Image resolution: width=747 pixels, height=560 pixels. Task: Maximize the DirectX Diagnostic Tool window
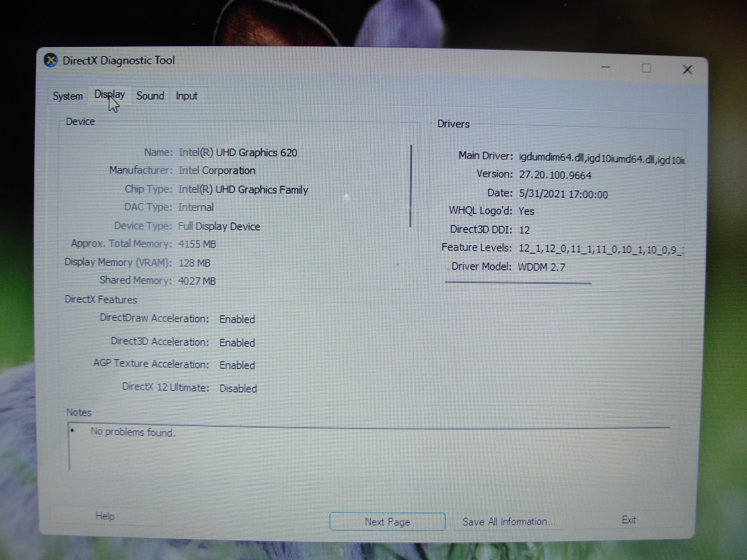coord(647,69)
